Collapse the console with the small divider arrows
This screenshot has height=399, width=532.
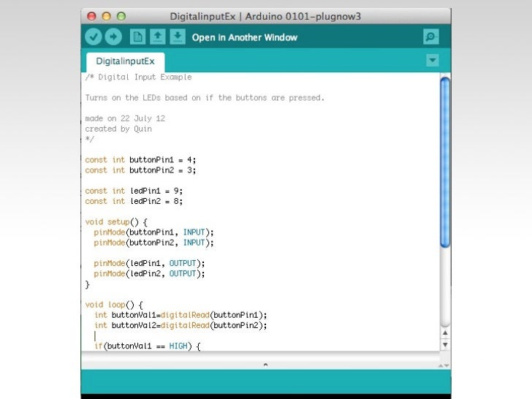[x=444, y=365]
